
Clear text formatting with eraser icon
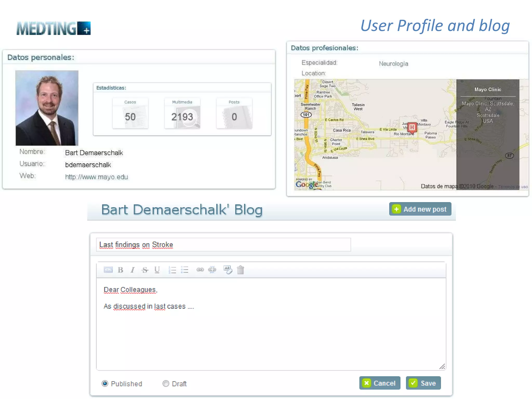pyautogui.click(x=228, y=270)
